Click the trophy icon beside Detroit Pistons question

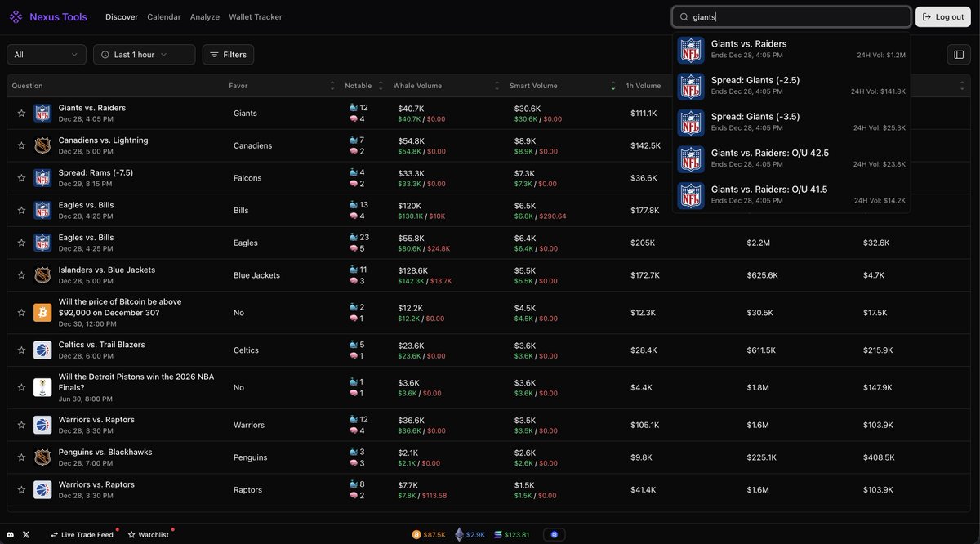click(x=42, y=388)
